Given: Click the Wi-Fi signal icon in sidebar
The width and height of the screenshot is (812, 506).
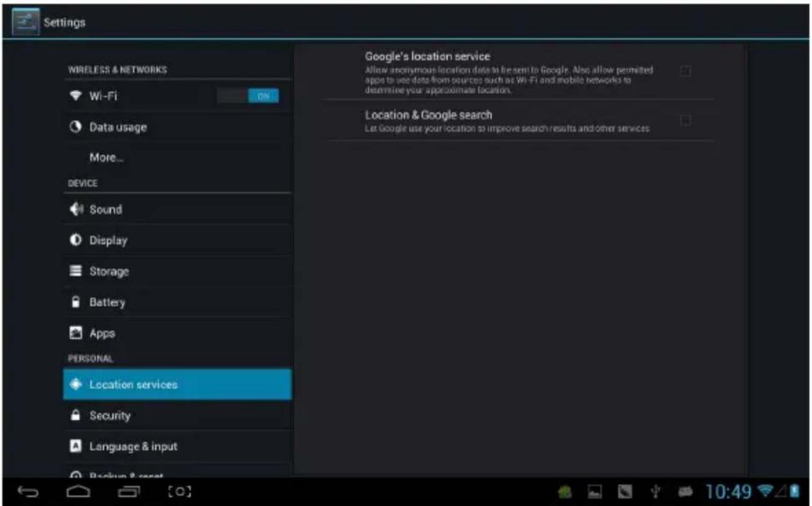Looking at the screenshot, I should pos(75,96).
